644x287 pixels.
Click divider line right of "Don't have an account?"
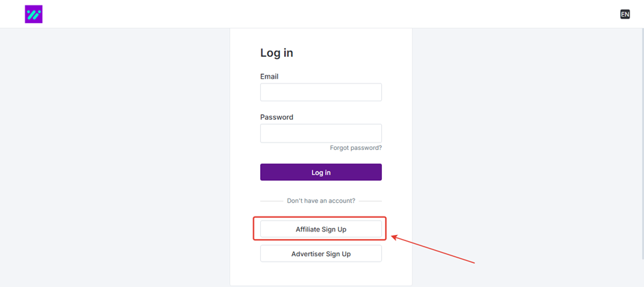coord(370,201)
